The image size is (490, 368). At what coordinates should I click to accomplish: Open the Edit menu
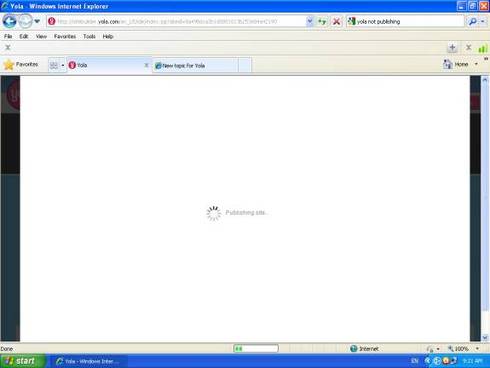(x=24, y=36)
